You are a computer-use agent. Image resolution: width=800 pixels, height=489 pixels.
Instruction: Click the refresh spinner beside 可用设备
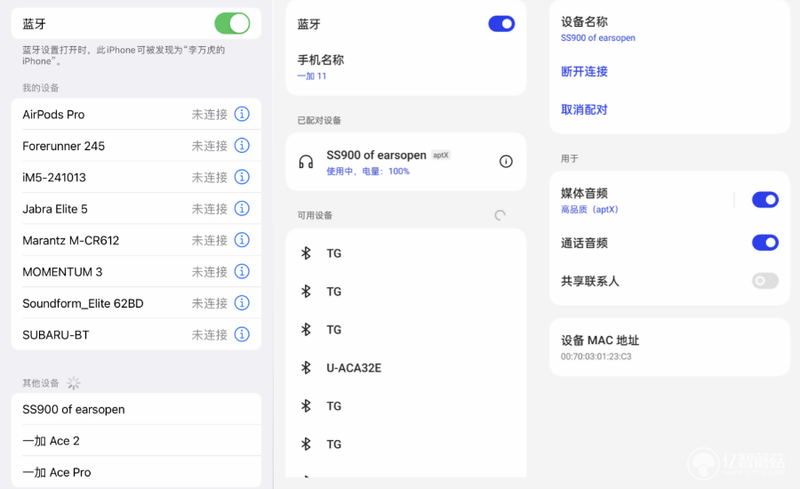coord(500,215)
